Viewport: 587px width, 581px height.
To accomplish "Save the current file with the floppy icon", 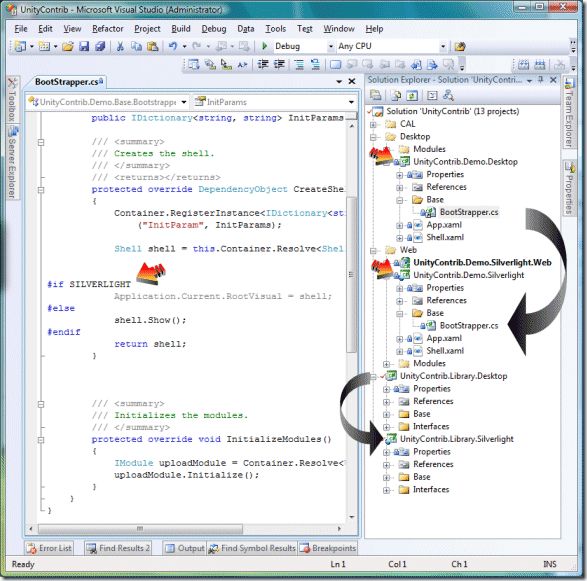I will point(84,46).
